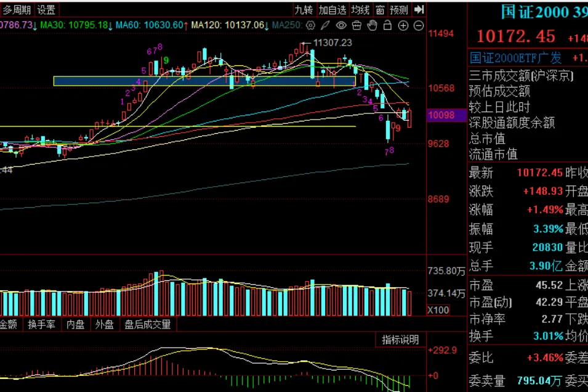
Task: Click the 市盈 45.52 value
Action: point(549,285)
